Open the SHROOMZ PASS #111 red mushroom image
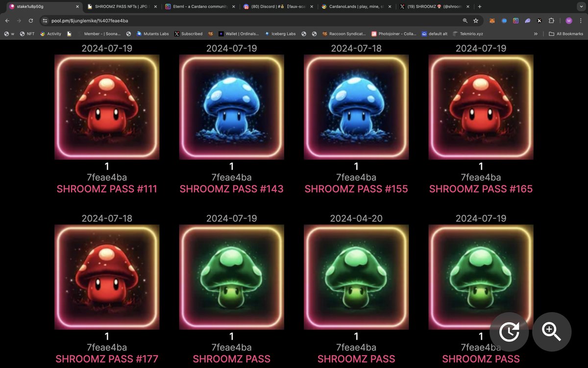Screen dimensions: 588x368 pyautogui.click(x=107, y=107)
